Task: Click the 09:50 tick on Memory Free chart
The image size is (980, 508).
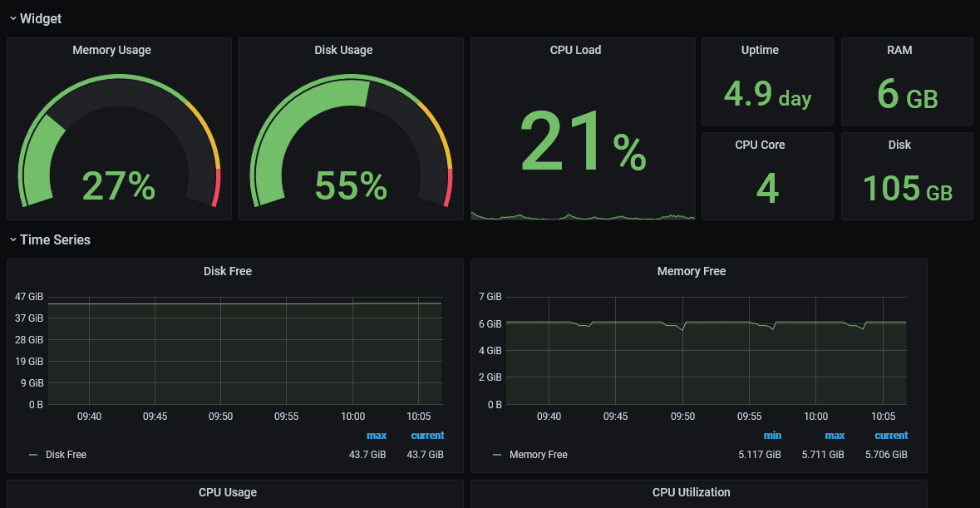Action: pos(682,417)
